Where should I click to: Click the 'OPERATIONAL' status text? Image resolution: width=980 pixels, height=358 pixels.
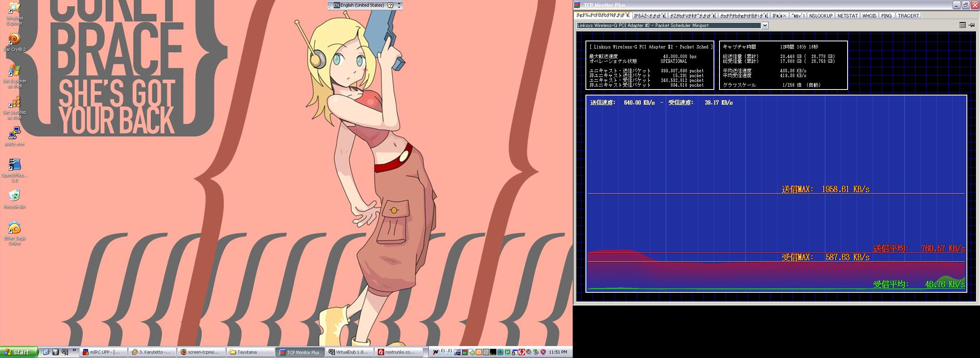674,61
